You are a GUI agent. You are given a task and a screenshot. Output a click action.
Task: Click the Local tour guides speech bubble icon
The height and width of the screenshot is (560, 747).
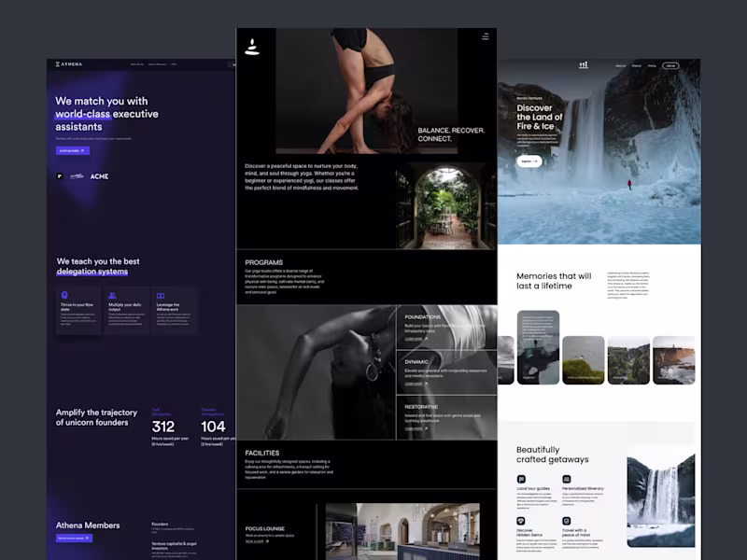(521, 479)
